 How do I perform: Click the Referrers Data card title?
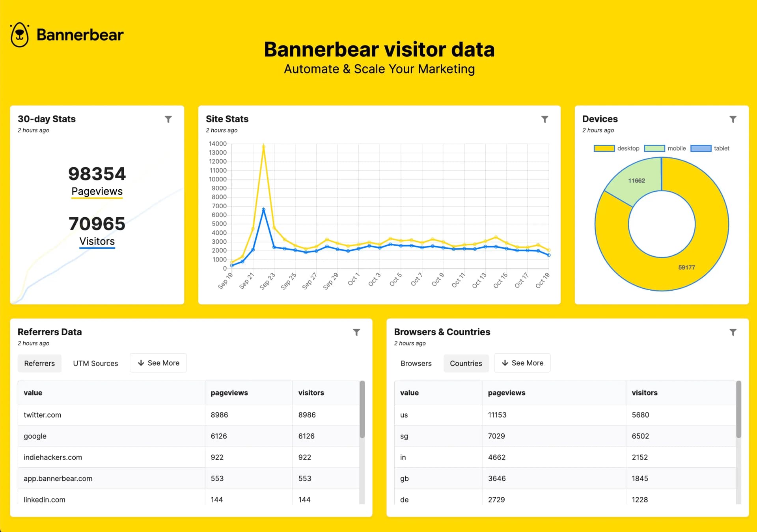click(x=50, y=332)
